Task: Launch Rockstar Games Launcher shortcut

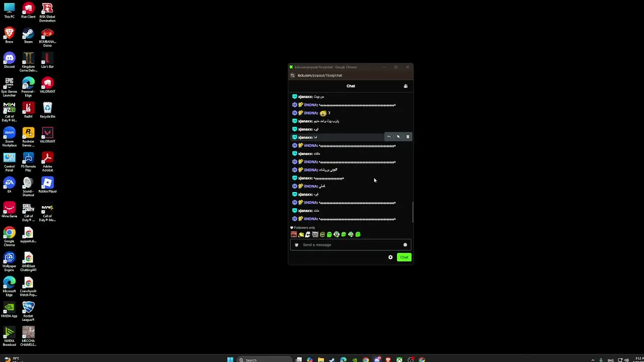Action: [x=28, y=137]
